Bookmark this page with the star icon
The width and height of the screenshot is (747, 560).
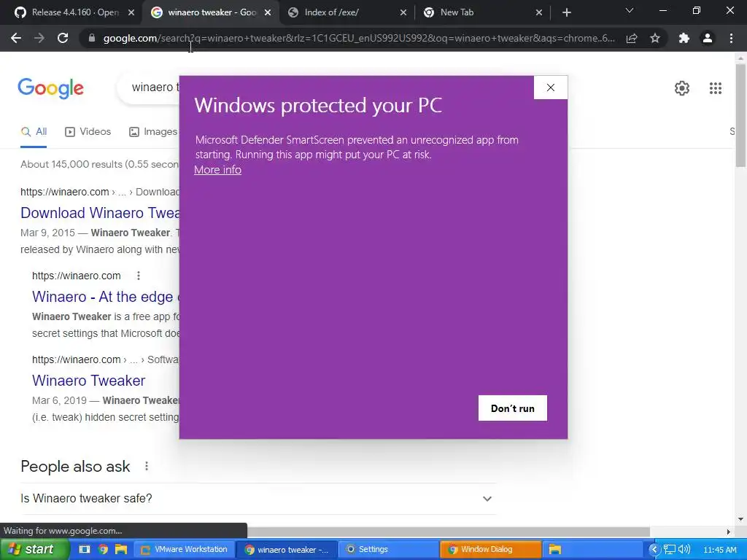(655, 38)
